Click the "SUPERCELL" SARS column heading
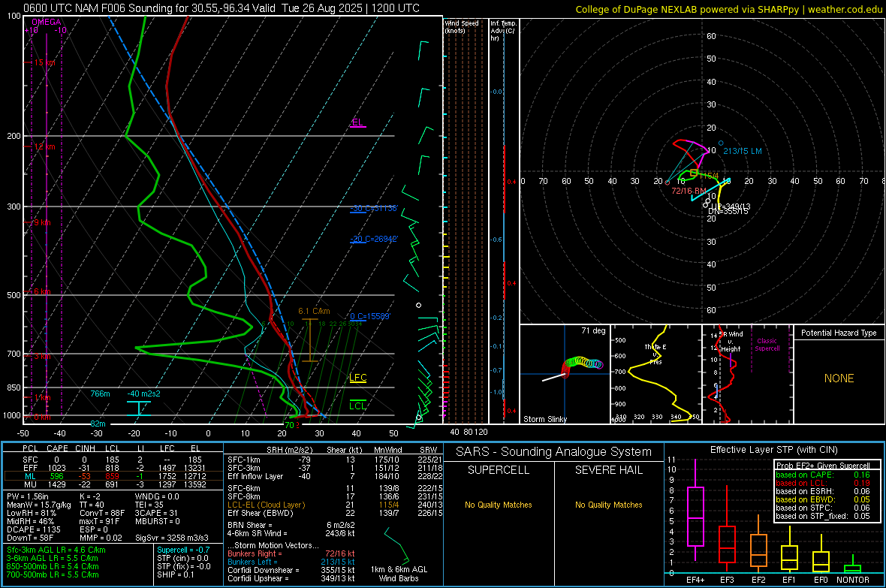The width and height of the screenshot is (886, 588). [499, 470]
